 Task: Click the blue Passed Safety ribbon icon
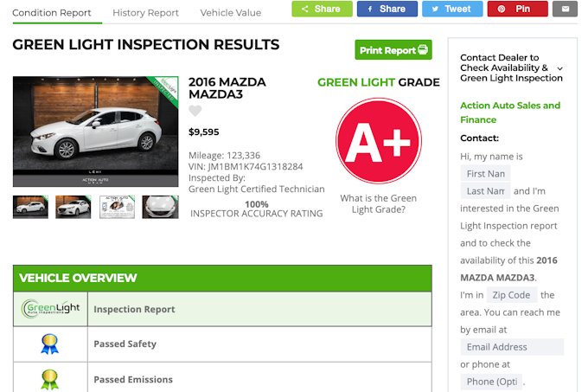click(x=50, y=344)
